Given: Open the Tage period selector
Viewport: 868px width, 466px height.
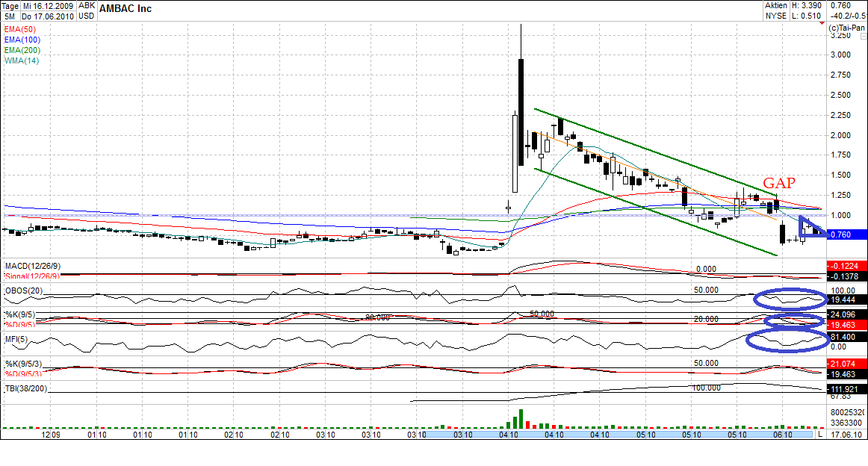Looking at the screenshot, I should pos(10,6).
